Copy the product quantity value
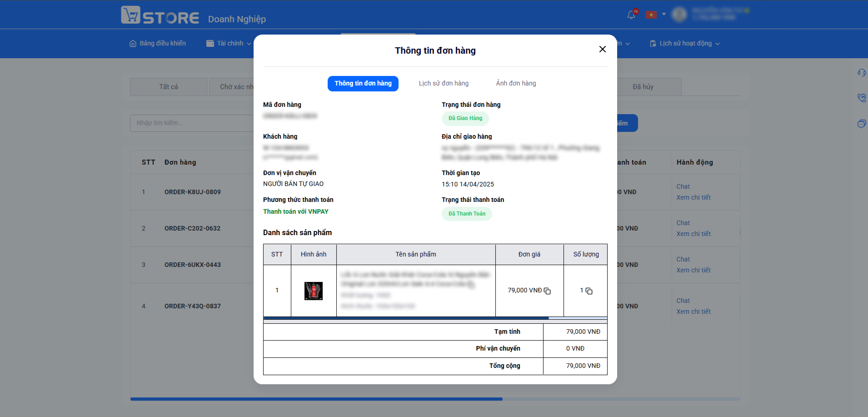Screen dimensions: 868x417 tap(589, 291)
